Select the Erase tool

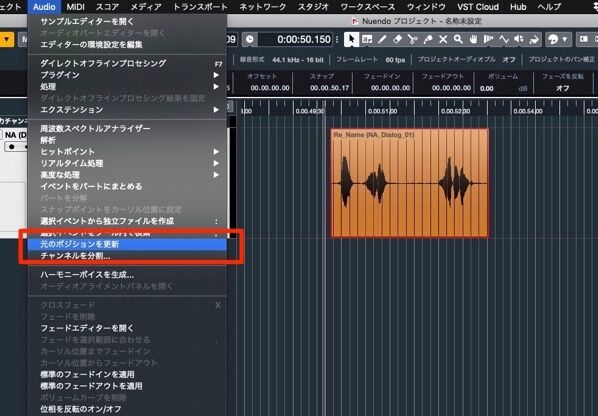coord(397,39)
